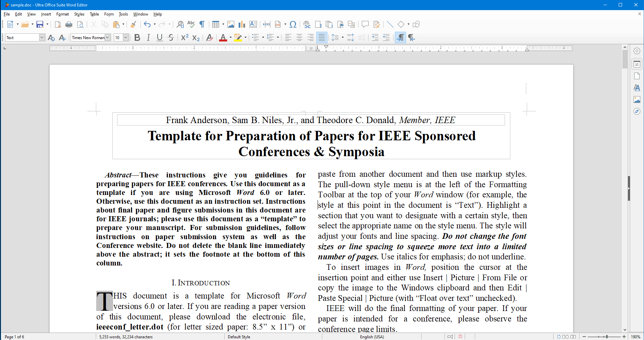Open the sidebar Properties panel
The height and width of the screenshot is (340, 644).
637,64
